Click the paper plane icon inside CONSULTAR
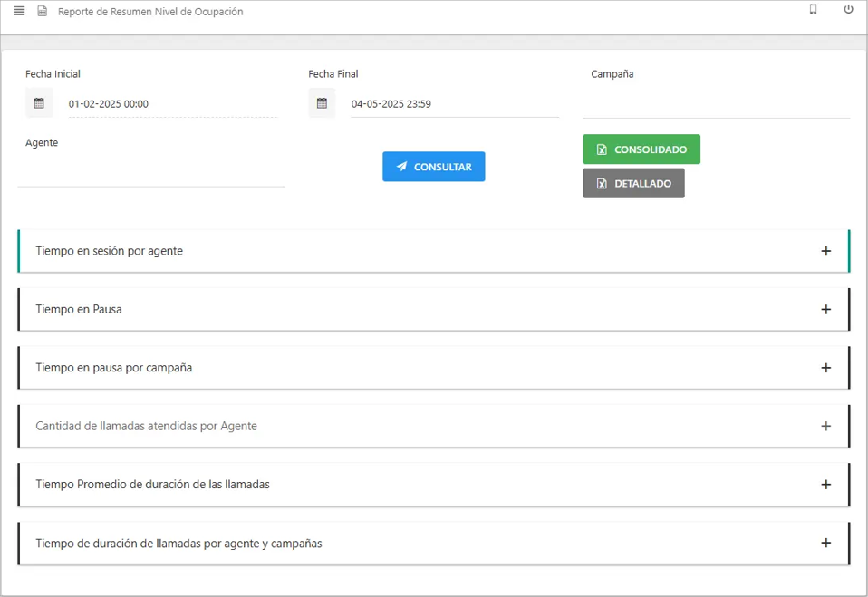The image size is (868, 597). tap(400, 166)
